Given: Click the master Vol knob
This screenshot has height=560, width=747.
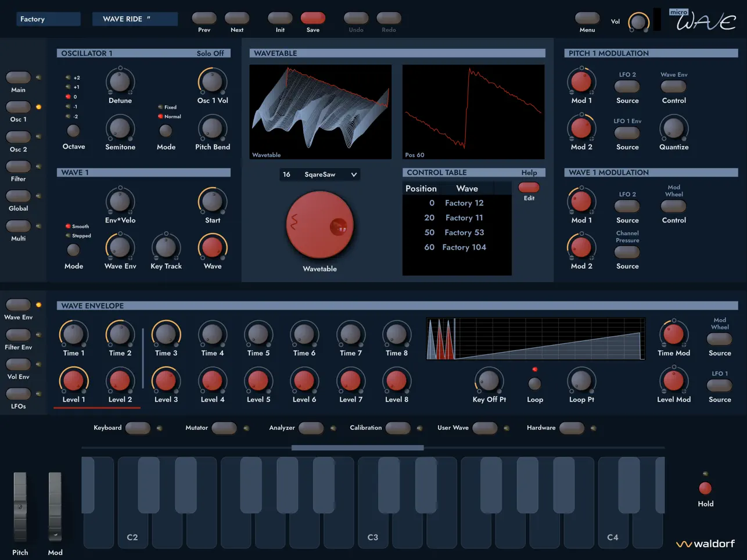Looking at the screenshot, I should click(x=638, y=22).
